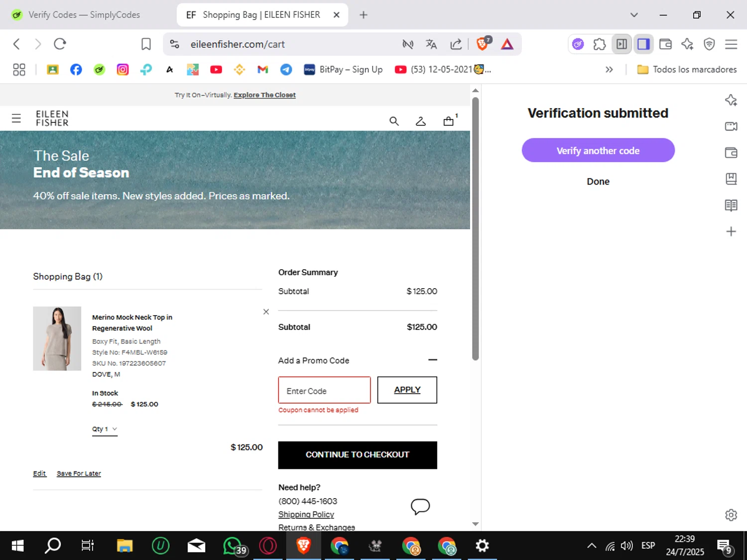Open Facebook bookmark icon
Viewport: 747px width, 560px height.
[x=76, y=70]
